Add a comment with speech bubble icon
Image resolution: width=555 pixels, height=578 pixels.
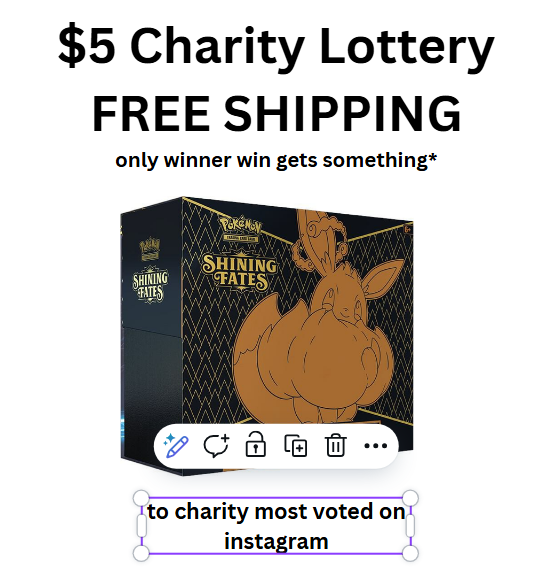pyautogui.click(x=216, y=446)
